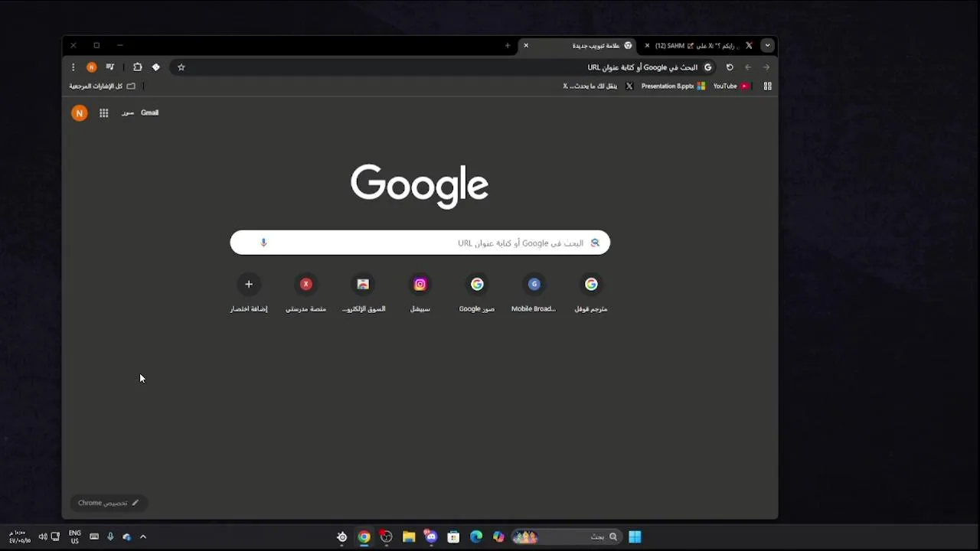Open the Gmail link

(x=149, y=113)
